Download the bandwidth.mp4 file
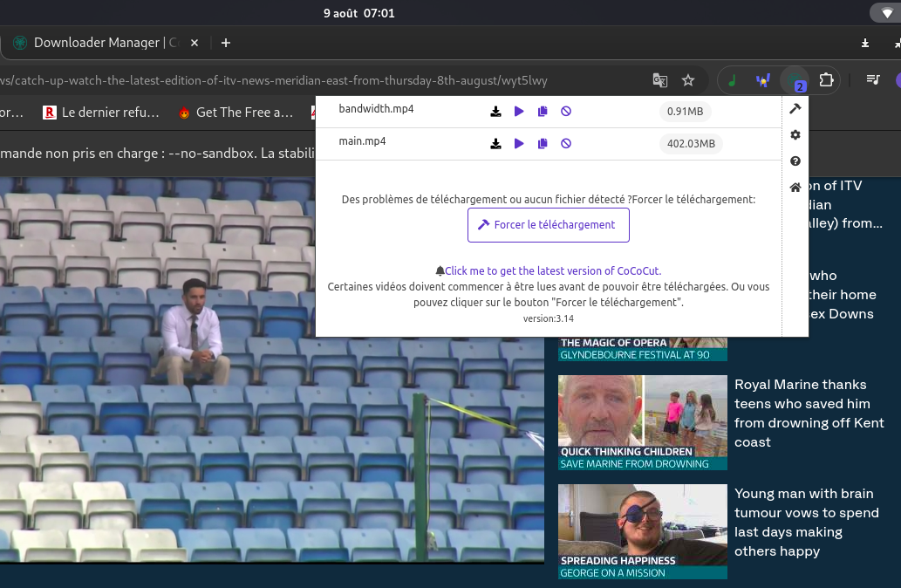The height and width of the screenshot is (588, 901). (x=495, y=112)
